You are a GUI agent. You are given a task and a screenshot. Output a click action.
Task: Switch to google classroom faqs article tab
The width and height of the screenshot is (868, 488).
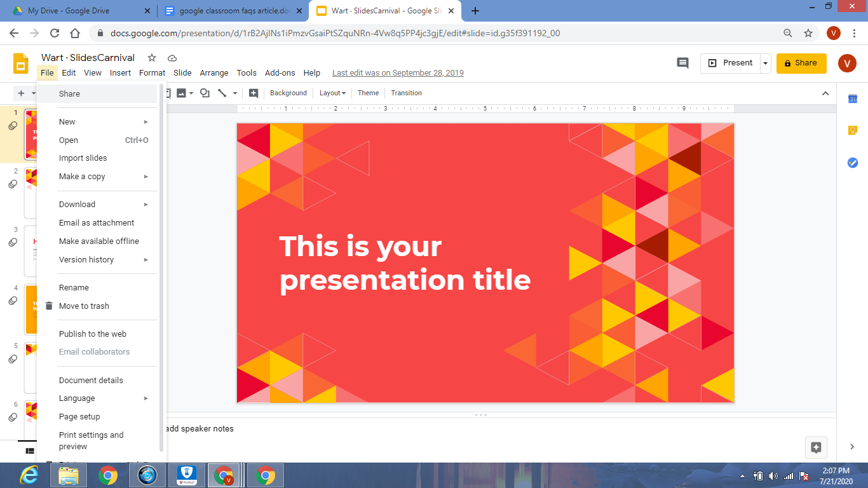coord(233,11)
